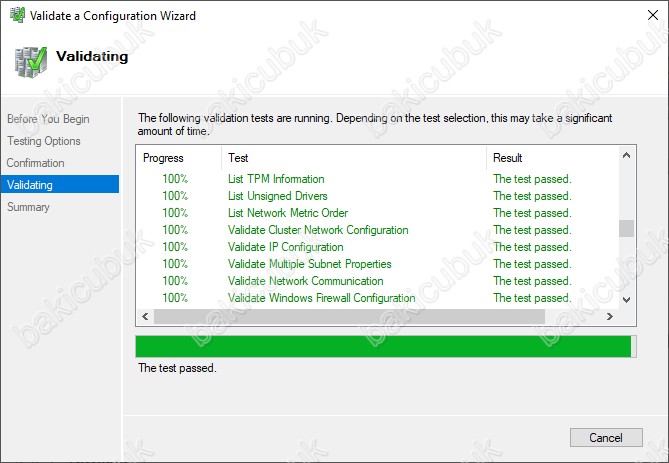Image resolution: width=669 pixels, height=463 pixels.
Task: Click the 100% value for List TPM Information
Action: pos(175,179)
